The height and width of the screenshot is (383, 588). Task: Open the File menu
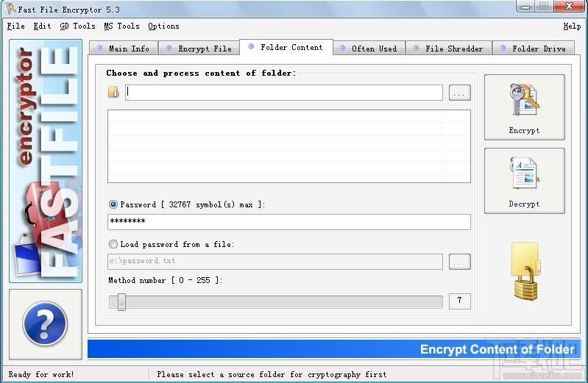tap(15, 26)
